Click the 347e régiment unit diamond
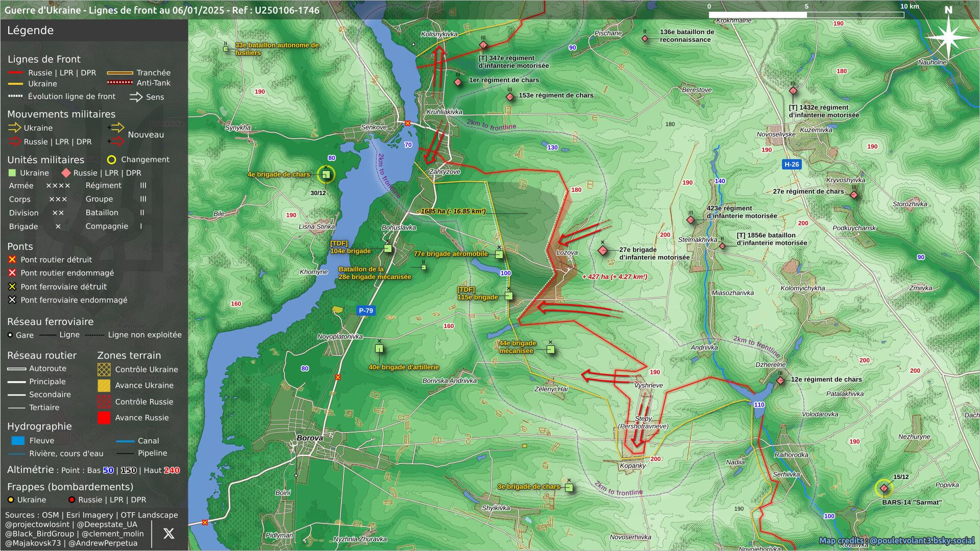Image resolution: width=980 pixels, height=551 pixels. coord(483,45)
